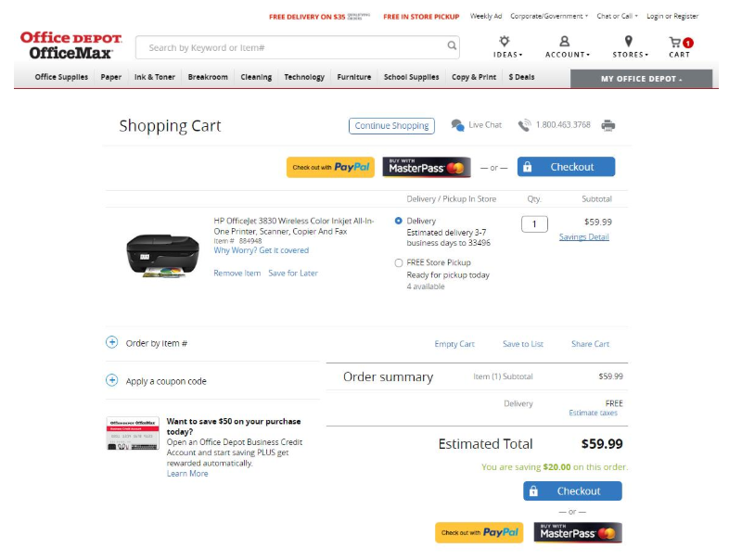Start Live Chat via speech bubble icon

(x=457, y=125)
